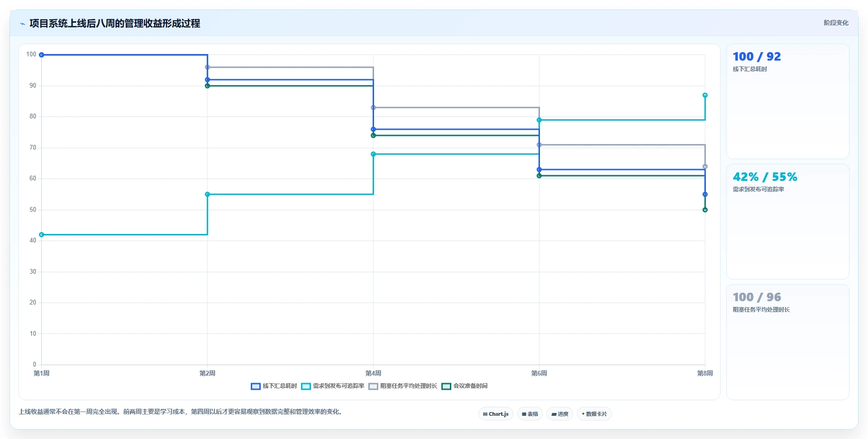Select the dark green 第8周 point at 50

point(705,210)
